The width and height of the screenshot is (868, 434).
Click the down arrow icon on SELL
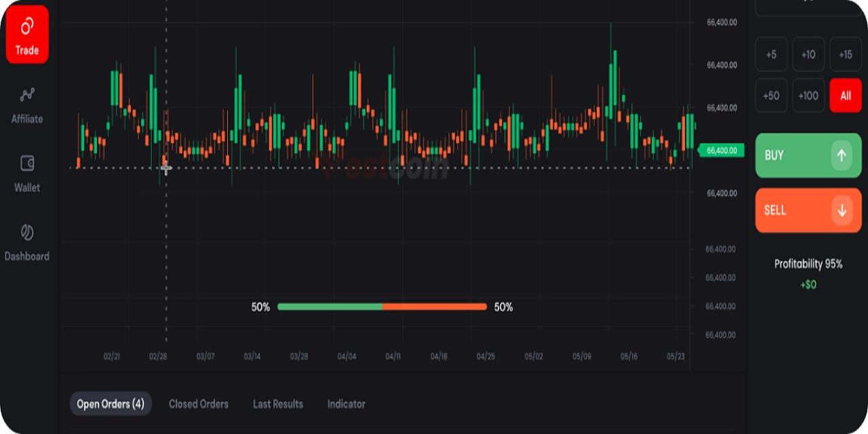point(841,211)
